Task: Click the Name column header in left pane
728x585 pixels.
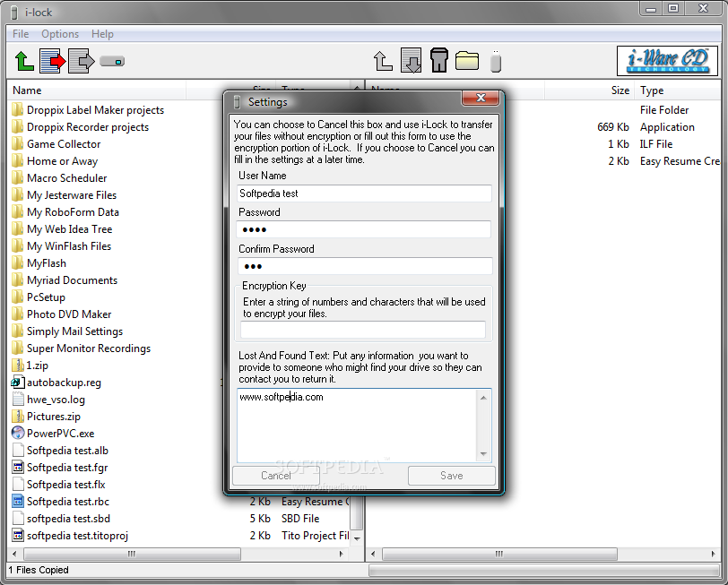Action: click(97, 90)
